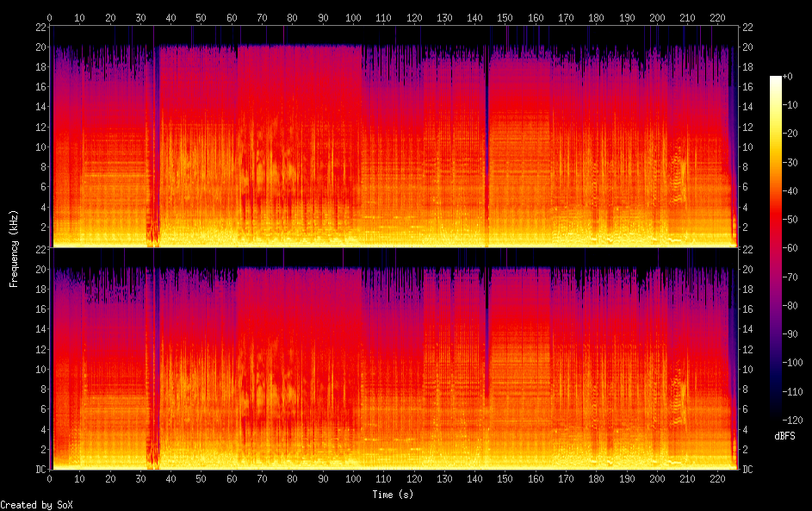812x511 pixels.
Task: Click the 220 tick on the top time axis
Action: pos(718,17)
